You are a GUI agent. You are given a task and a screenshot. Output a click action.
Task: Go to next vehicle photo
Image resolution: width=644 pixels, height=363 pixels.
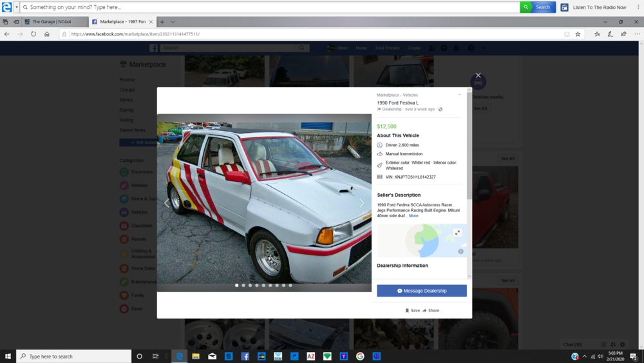click(x=361, y=203)
